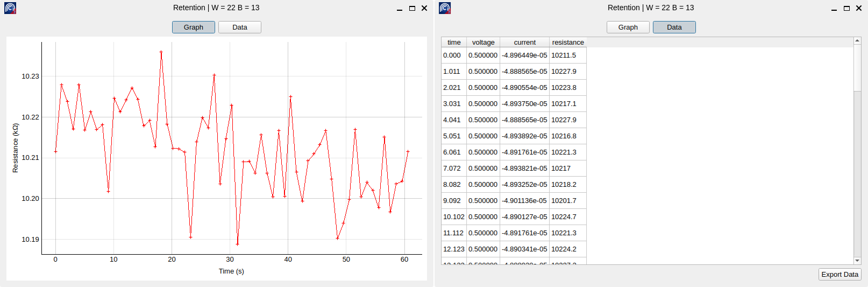Click the highest peak marker on the graph

161,52
